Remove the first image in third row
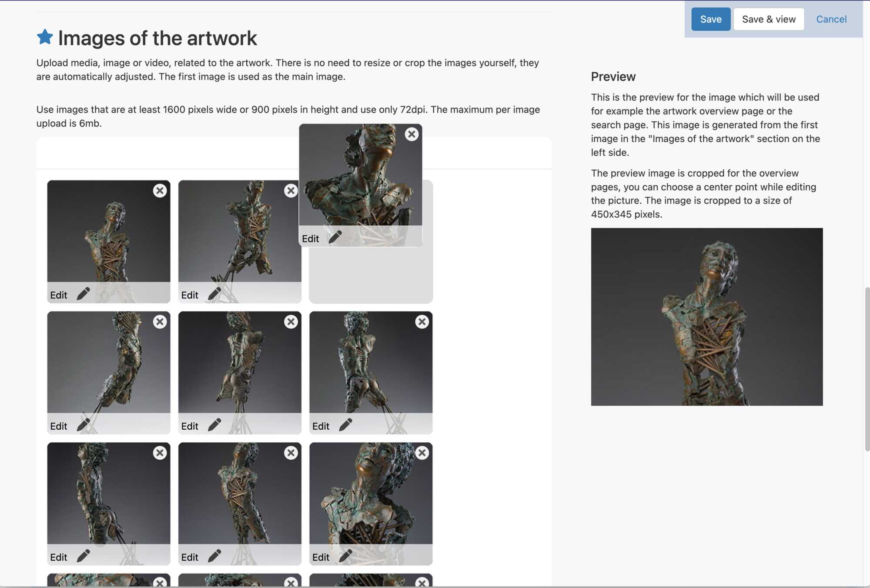 click(x=160, y=453)
